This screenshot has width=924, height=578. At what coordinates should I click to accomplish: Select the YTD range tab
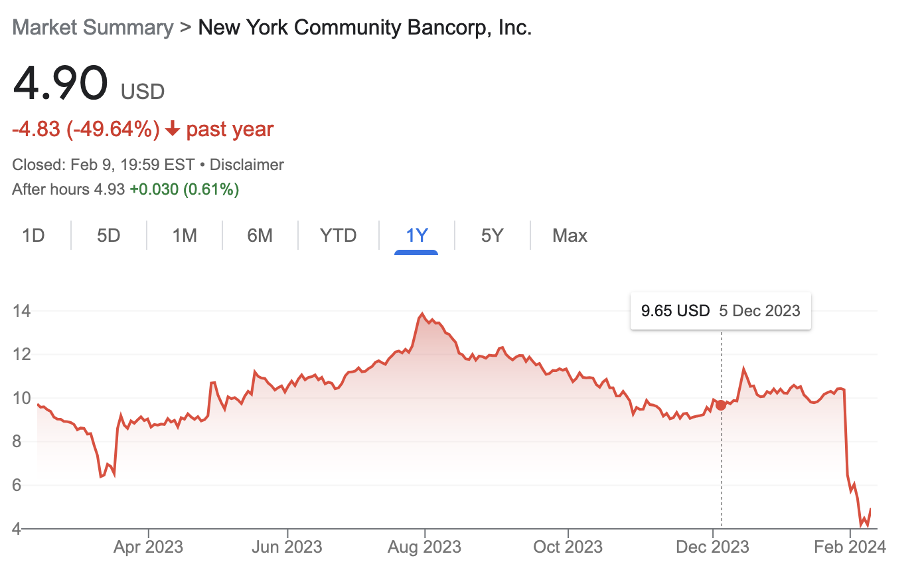339,236
